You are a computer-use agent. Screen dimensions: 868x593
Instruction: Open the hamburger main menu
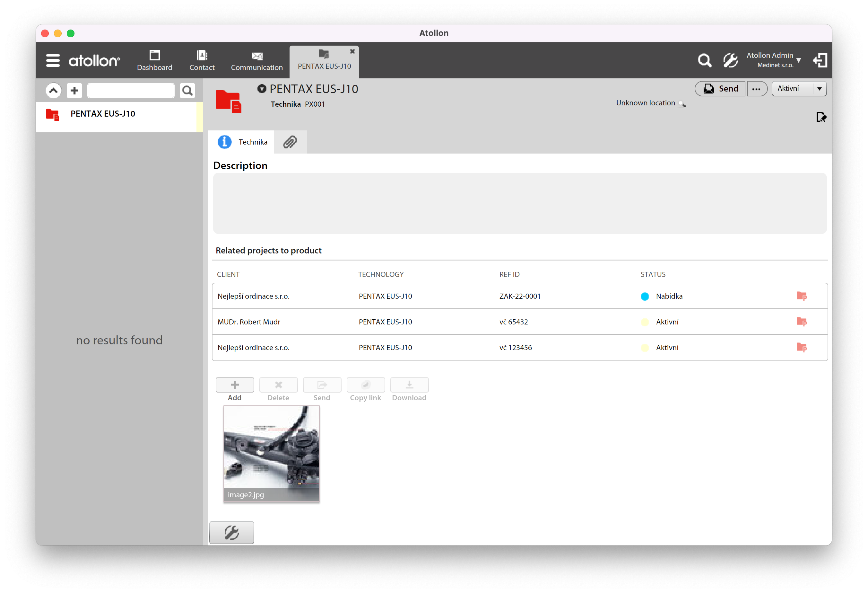click(x=53, y=60)
